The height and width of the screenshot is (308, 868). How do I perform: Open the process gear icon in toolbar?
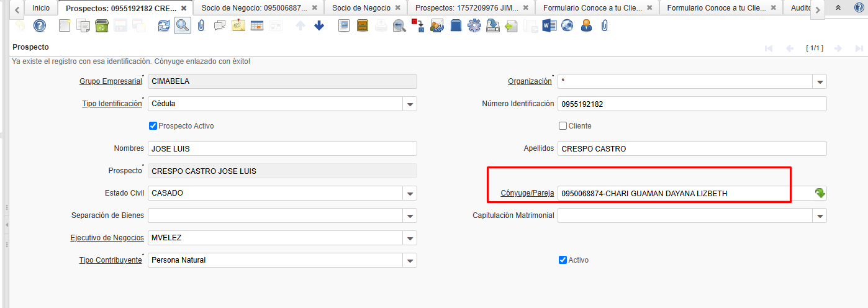474,25
